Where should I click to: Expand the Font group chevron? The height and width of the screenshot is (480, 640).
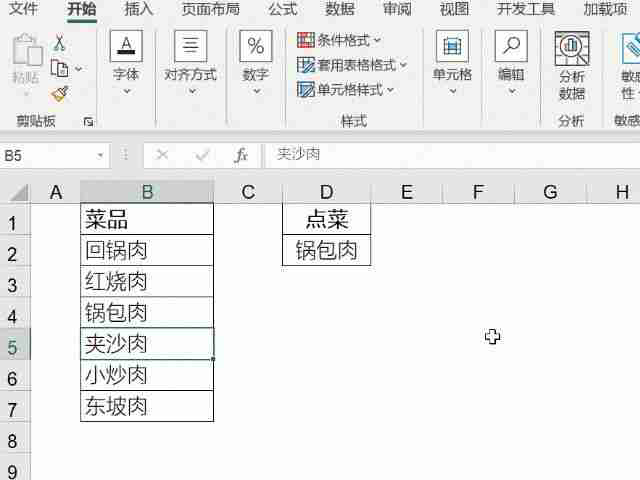coord(127,91)
